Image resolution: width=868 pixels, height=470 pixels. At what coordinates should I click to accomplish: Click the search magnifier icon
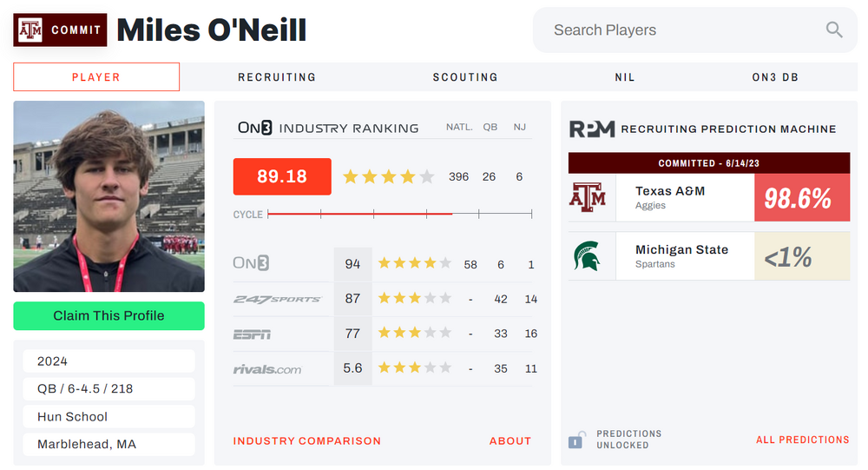(833, 30)
